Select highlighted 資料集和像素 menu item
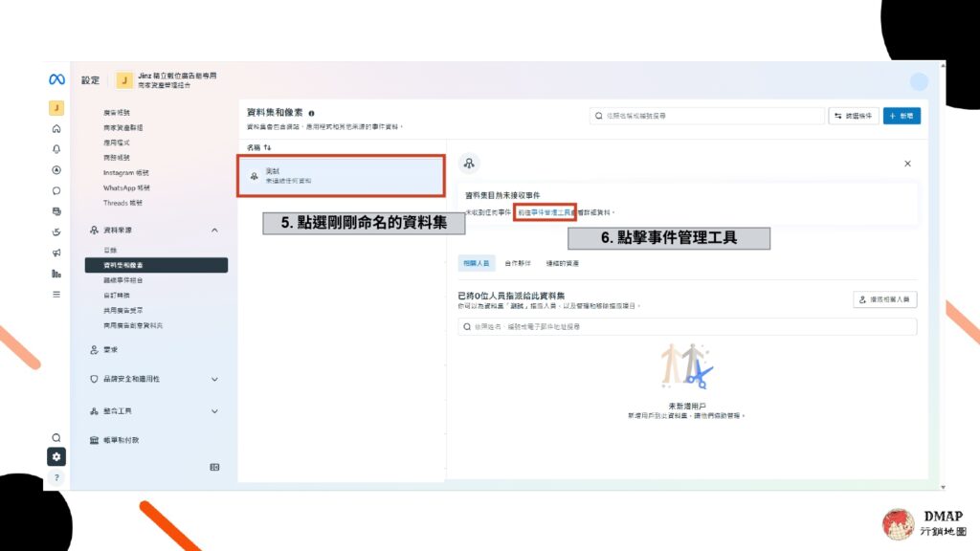 156,265
